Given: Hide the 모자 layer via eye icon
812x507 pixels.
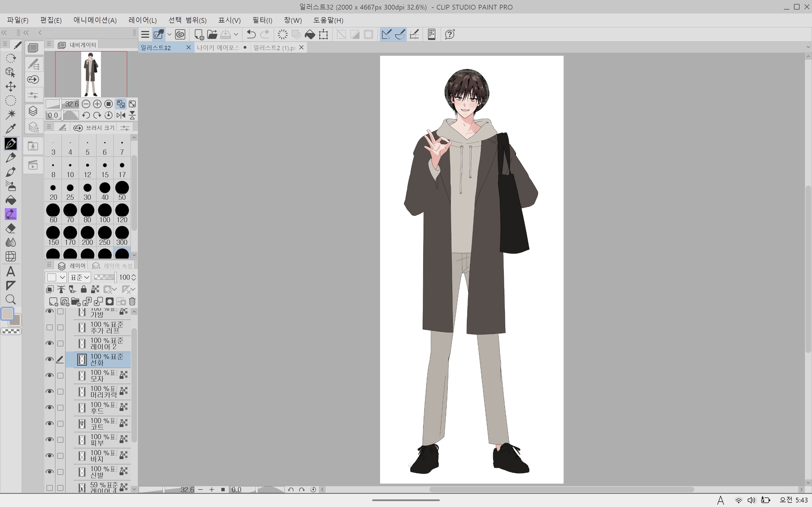Looking at the screenshot, I should coord(50,375).
